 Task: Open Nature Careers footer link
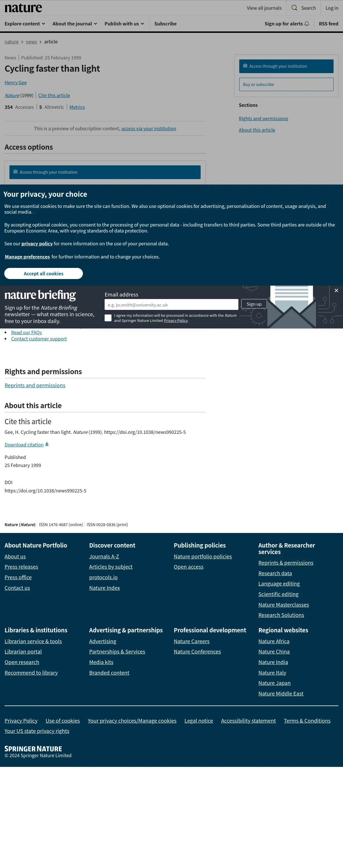coord(192,642)
